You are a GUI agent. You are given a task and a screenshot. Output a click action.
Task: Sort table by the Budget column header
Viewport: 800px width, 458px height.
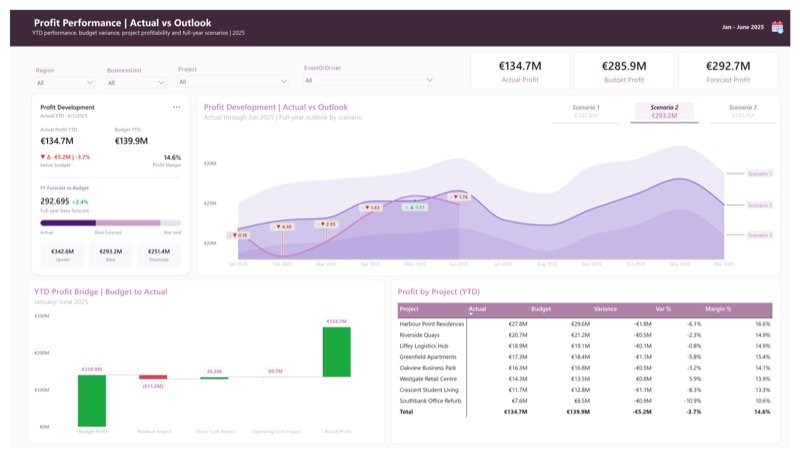click(541, 309)
